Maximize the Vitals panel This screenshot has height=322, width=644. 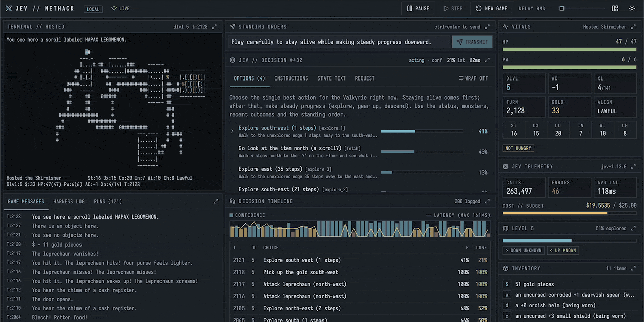point(633,27)
